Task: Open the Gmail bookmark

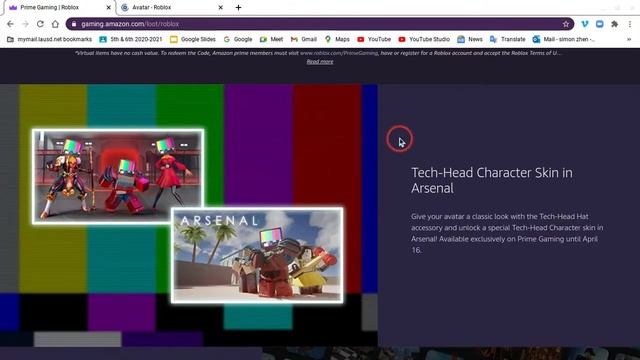Action: pyautogui.click(x=304, y=39)
